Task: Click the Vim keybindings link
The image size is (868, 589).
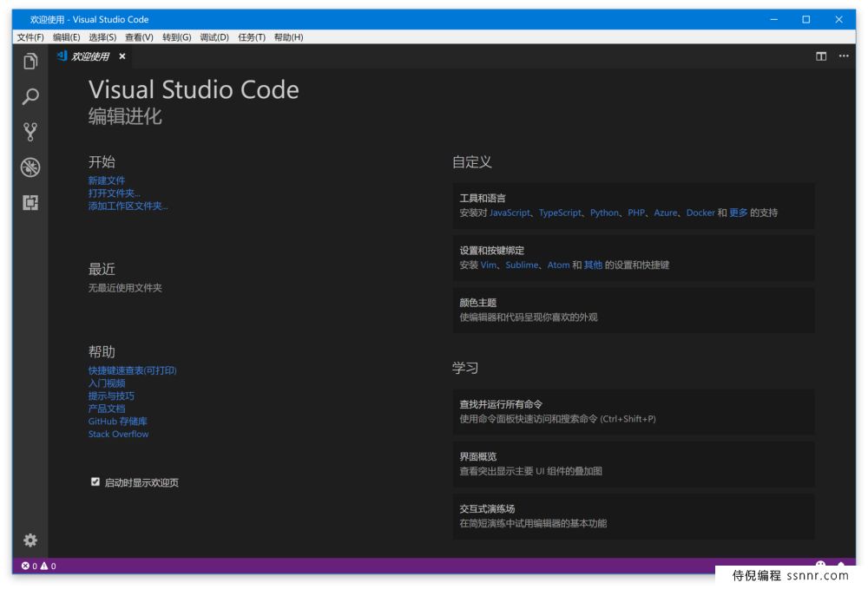Action: pos(488,265)
